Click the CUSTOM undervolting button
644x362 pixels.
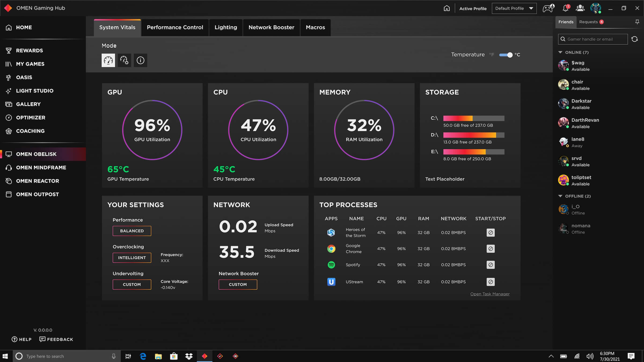click(131, 284)
